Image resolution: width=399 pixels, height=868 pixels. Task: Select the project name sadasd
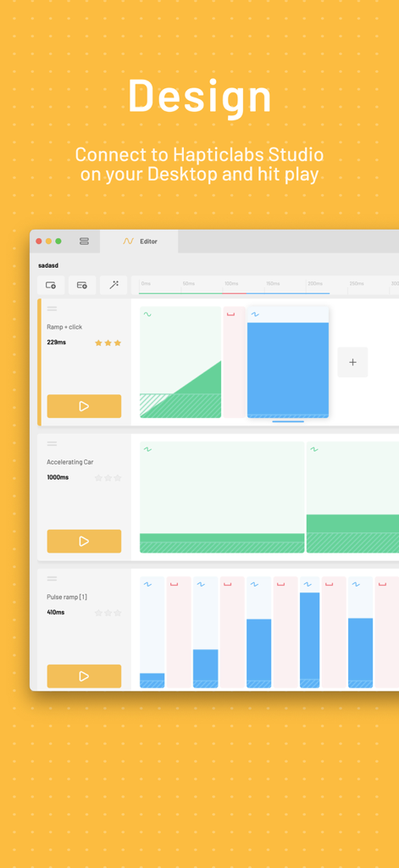(x=48, y=265)
